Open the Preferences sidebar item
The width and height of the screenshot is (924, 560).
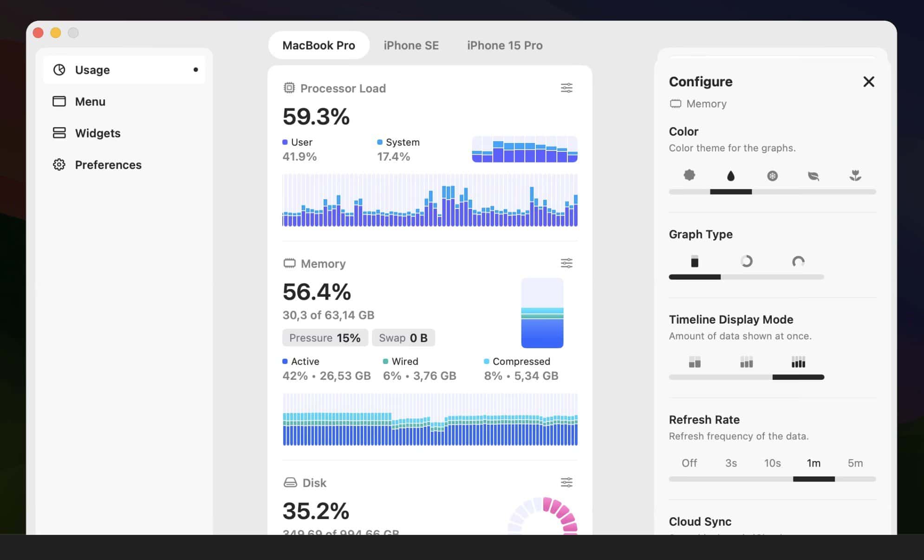[x=124, y=164]
